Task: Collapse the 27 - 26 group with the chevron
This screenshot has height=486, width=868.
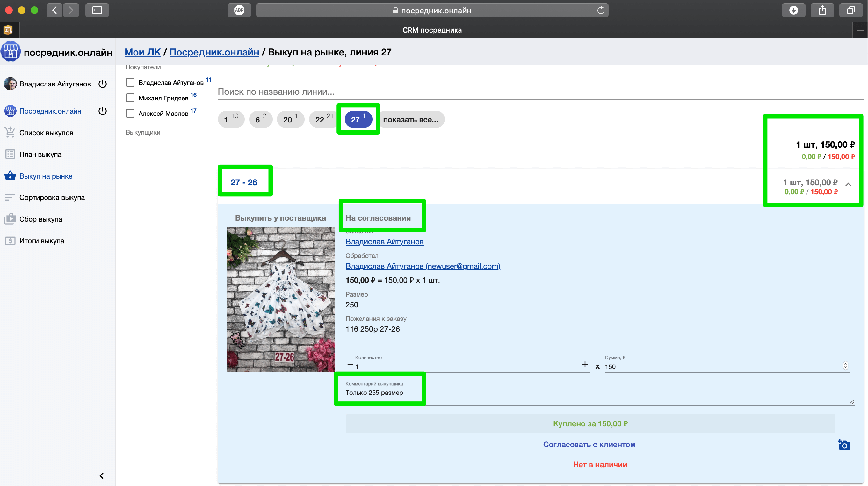Action: pos(848,185)
